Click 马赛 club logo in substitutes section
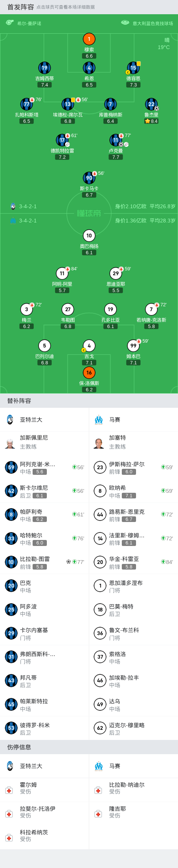This screenshot has height=868, width=178. (99, 420)
